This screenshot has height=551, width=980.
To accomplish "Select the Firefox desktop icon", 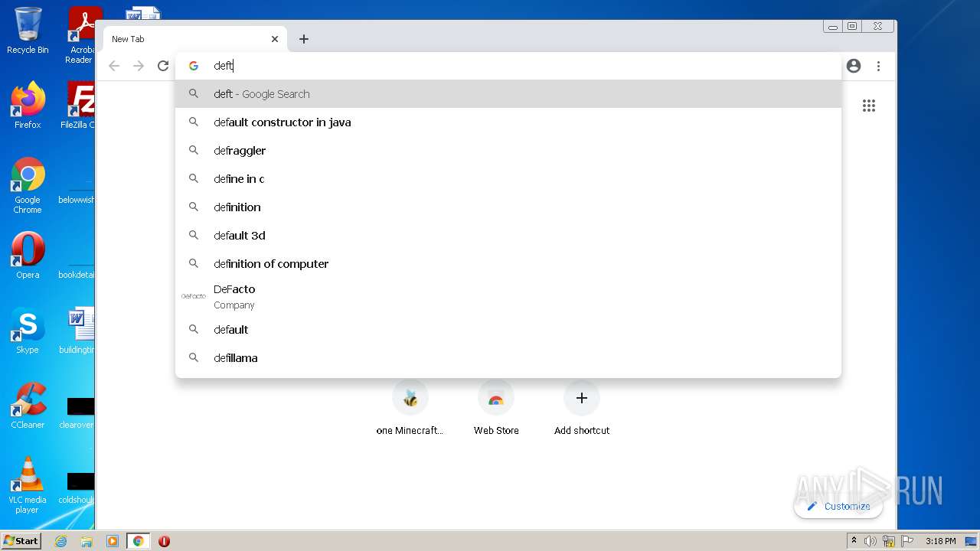I will point(28,106).
